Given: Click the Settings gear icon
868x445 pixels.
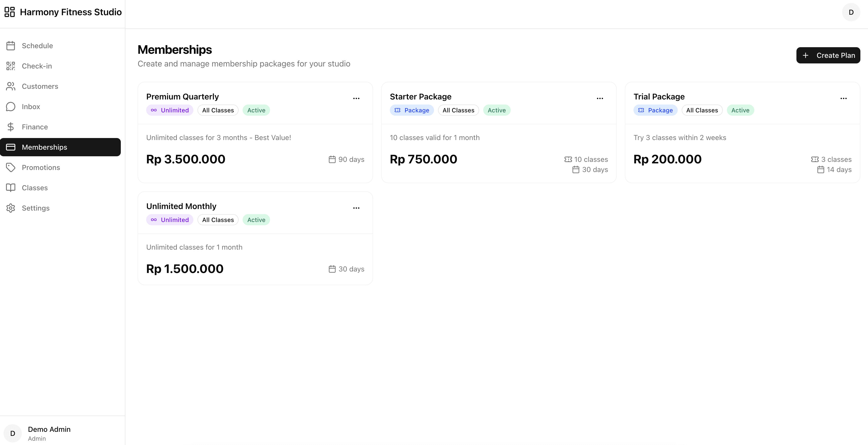Looking at the screenshot, I should click(11, 208).
